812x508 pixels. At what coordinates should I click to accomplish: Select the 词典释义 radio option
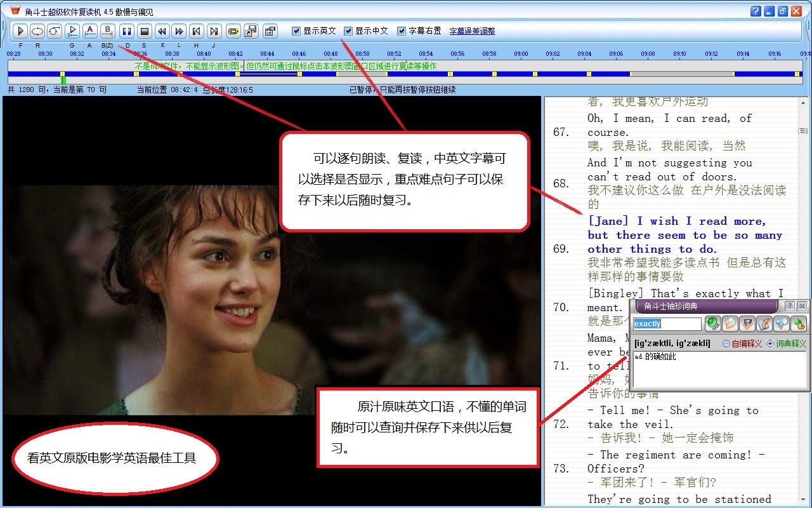pyautogui.click(x=770, y=344)
